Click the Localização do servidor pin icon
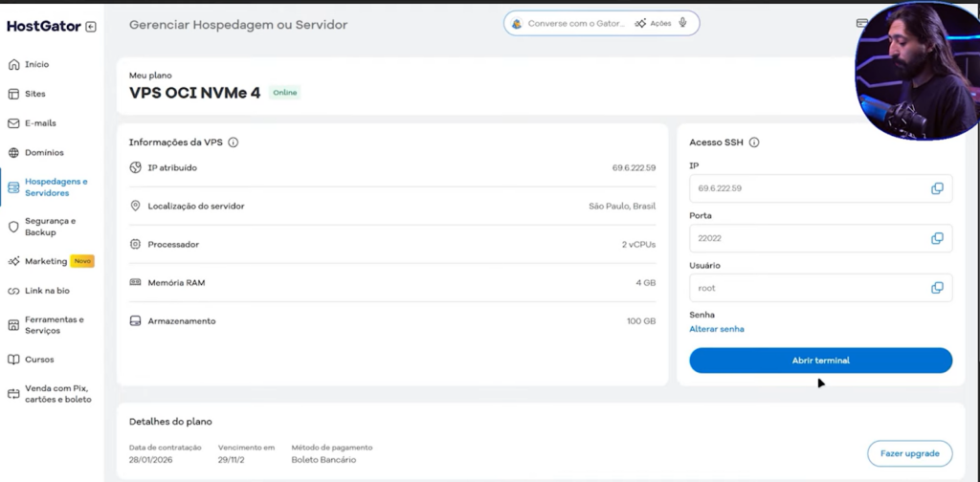 point(135,206)
